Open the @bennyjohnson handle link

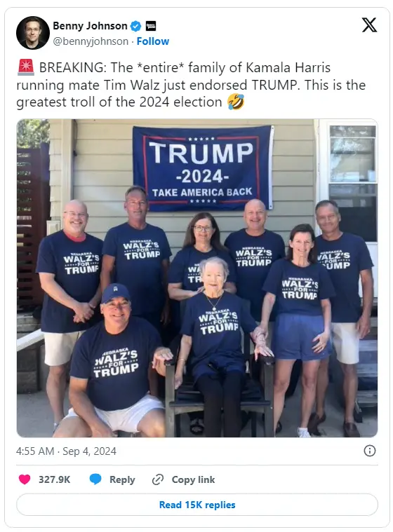click(x=91, y=41)
